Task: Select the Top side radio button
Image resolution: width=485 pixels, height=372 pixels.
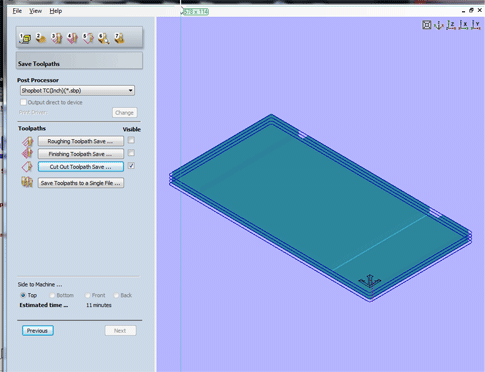Action: coord(23,295)
